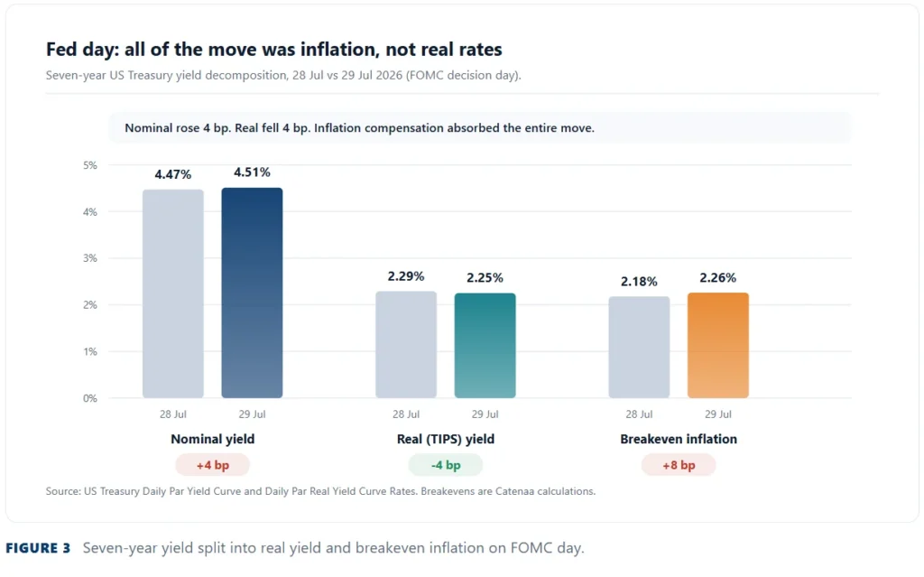Click the +8 bp breakeven badge
Screen dimensions: 924x577
tap(679, 465)
